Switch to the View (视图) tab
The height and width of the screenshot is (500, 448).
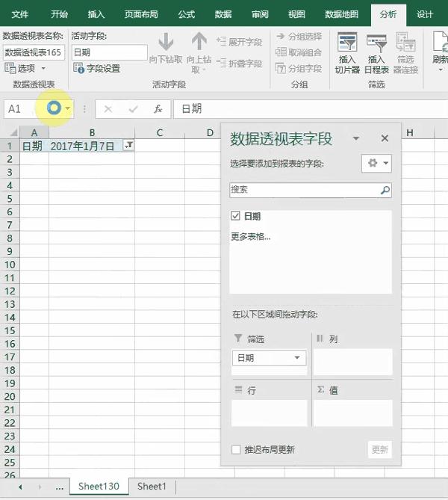(296, 14)
